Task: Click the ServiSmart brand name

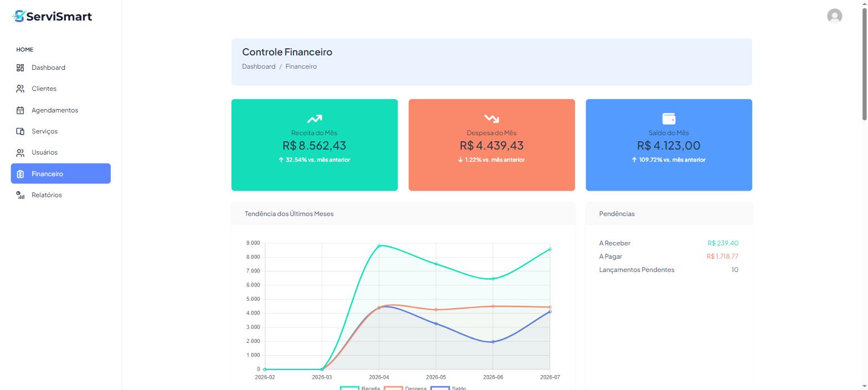Action: [59, 17]
